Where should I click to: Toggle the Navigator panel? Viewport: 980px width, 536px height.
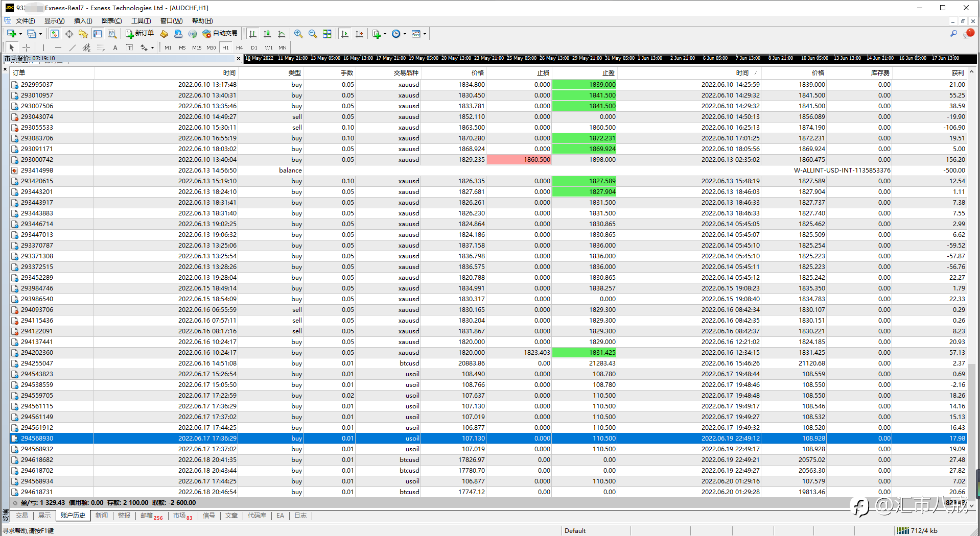[83, 34]
